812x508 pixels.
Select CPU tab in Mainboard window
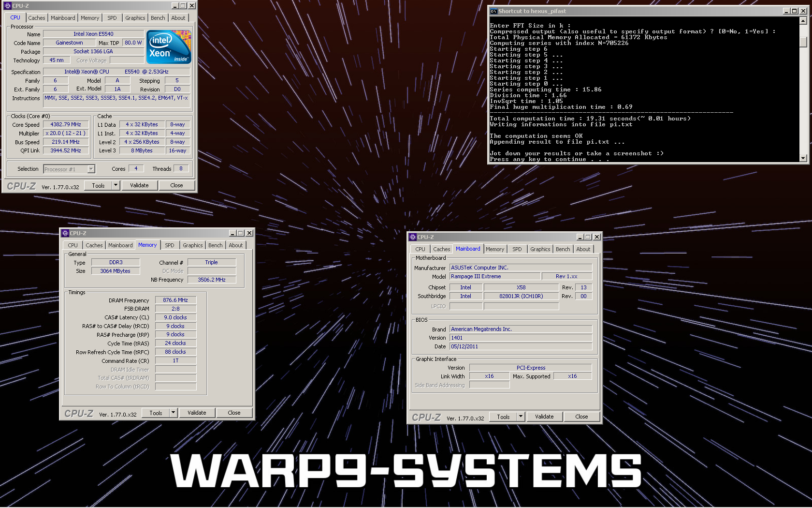420,249
